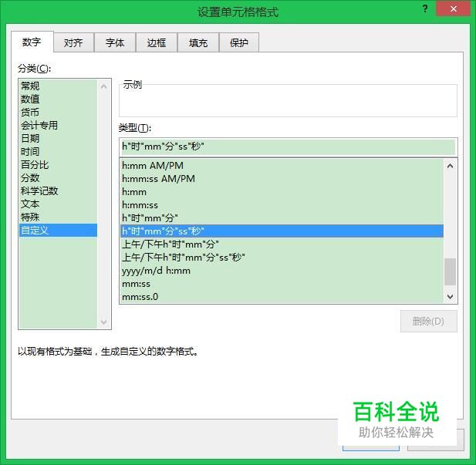476x465 pixels.
Task: Select the highlighted 自定义 category
Action: 58,230
